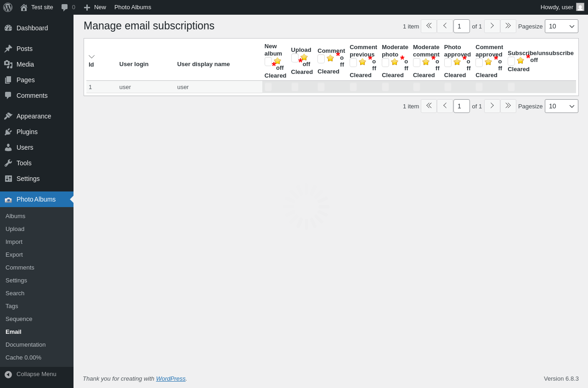Toggle the Moderate comment header checkbox
This screenshot has width=588, height=388.
(417, 62)
